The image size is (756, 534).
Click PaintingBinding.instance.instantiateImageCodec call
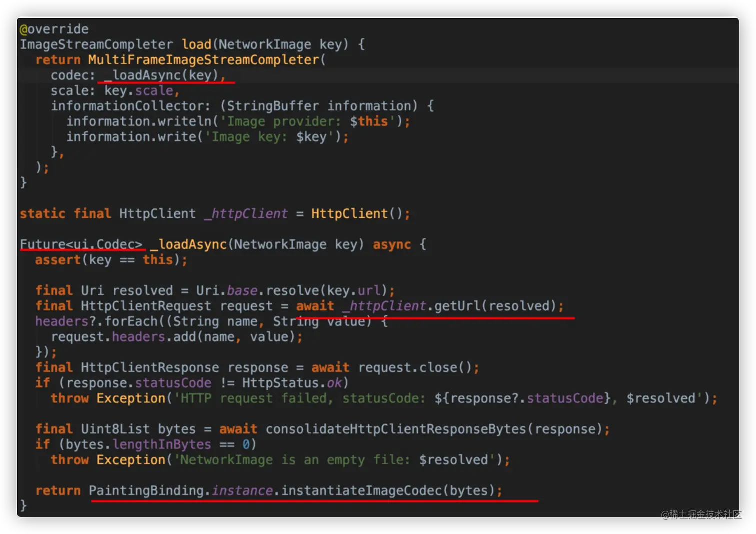[292, 491]
